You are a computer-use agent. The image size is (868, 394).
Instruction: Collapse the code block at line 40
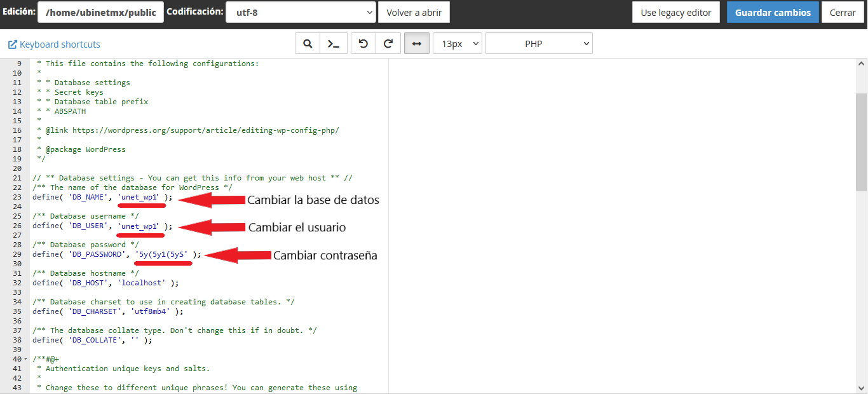click(x=25, y=360)
